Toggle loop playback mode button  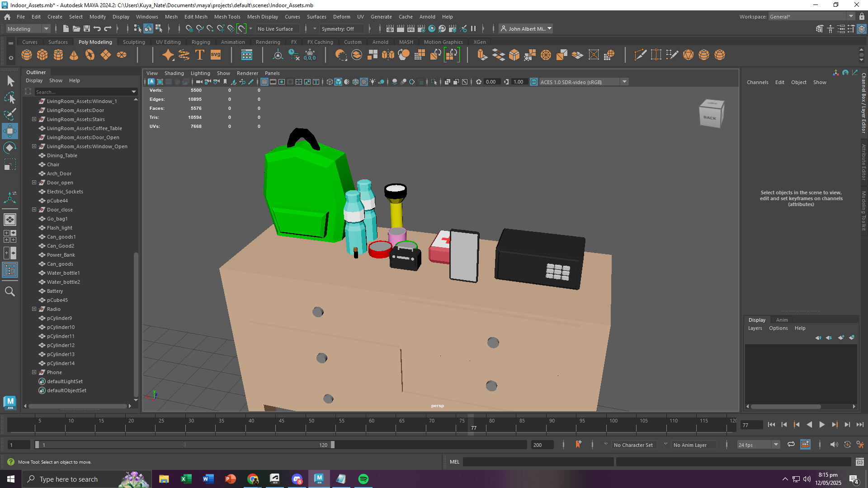pos(791,445)
